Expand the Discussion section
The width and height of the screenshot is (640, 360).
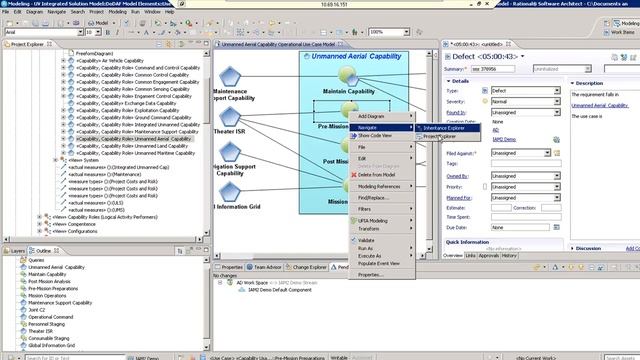(572, 248)
